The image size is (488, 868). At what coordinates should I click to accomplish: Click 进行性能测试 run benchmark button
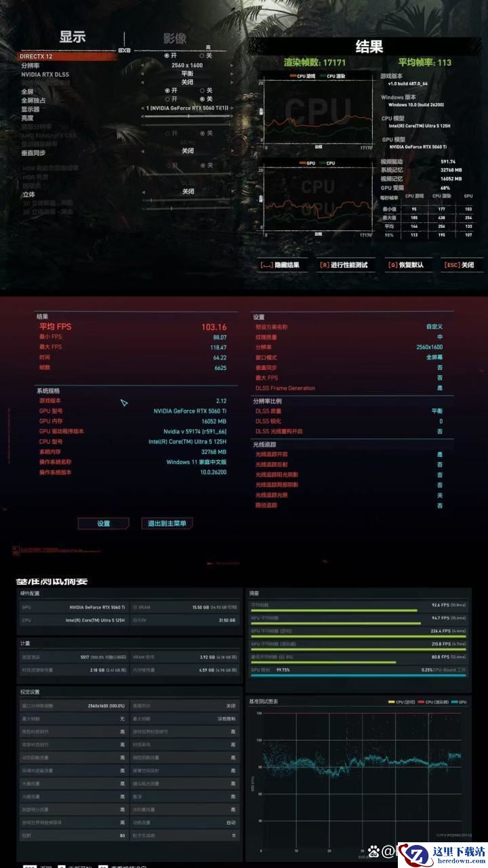click(x=344, y=265)
